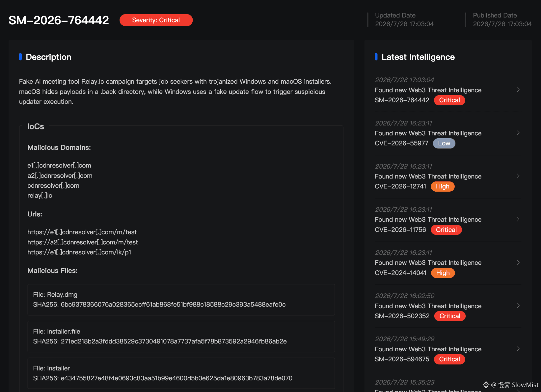Select the CVE-2024-14041 ID text
541x392 pixels.
[400, 273]
